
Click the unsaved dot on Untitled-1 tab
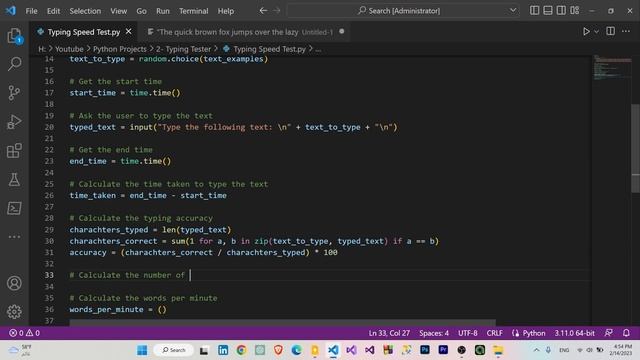pyautogui.click(x=342, y=31)
